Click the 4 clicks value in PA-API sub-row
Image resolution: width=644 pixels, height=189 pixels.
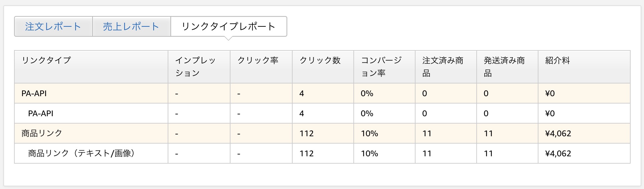[x=302, y=114]
